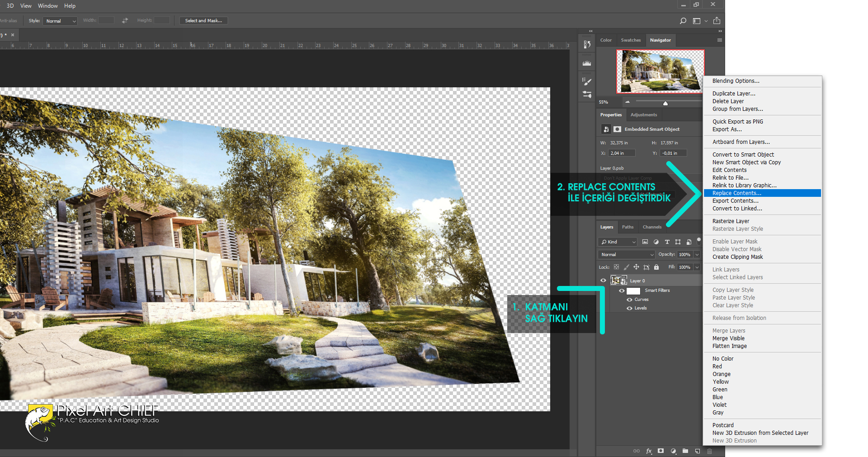Click the delete layer trash icon
868x457 pixels.
click(x=709, y=451)
